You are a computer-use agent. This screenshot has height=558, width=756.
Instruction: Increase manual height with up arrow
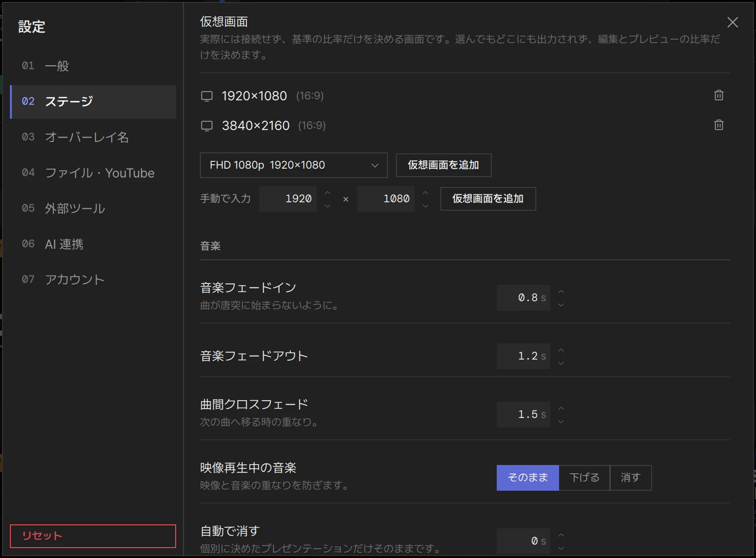point(425,192)
